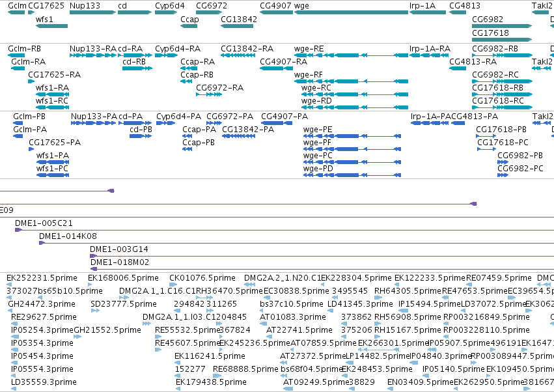Open the cd-RB transcript
The height and width of the screenshot is (392, 554).
[137, 68]
